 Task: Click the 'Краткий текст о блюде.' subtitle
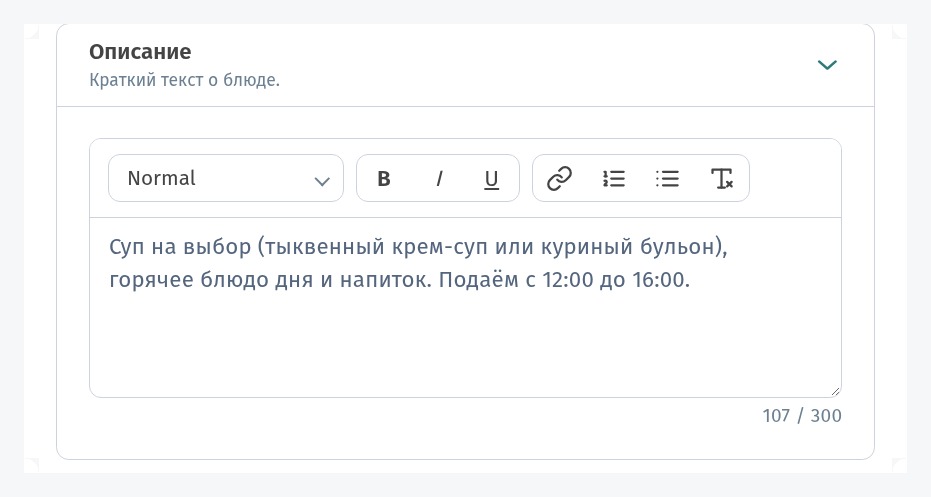[x=184, y=80]
